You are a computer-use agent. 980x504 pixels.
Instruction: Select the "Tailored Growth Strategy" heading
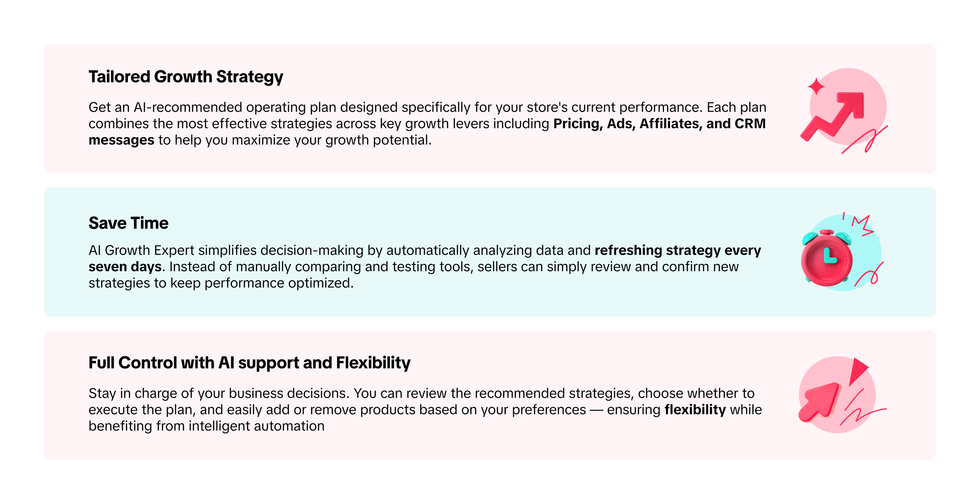(186, 77)
